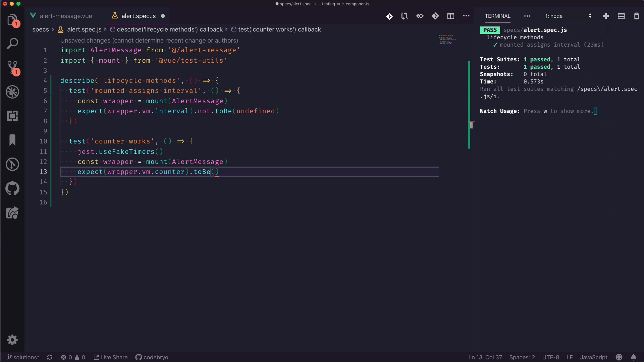Click the '@/alert-message' import path string
The image size is (644, 362).
(204, 50)
